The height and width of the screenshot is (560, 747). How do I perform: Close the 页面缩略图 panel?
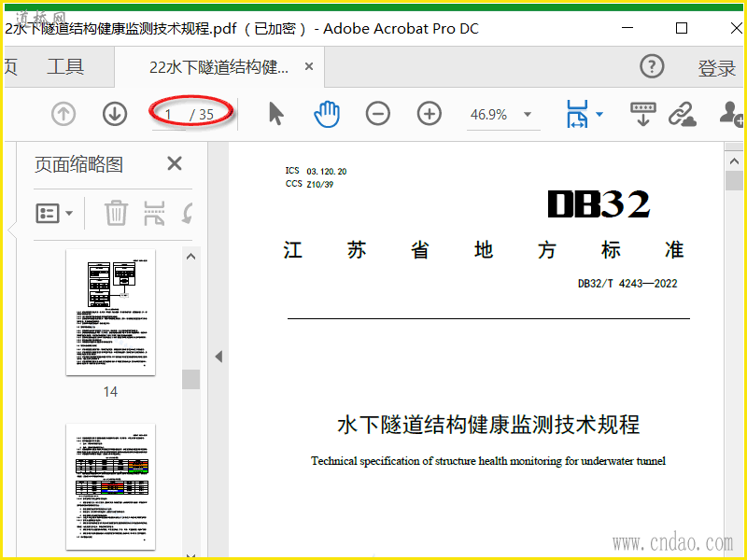[175, 164]
